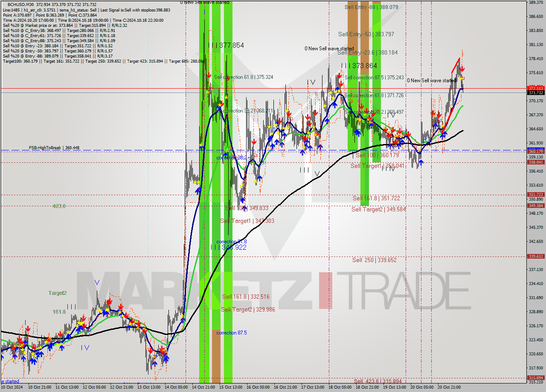The width and height of the screenshot is (546, 392).
Task: Click 'Sell 250 | 339.652' label
Action: [375, 260]
